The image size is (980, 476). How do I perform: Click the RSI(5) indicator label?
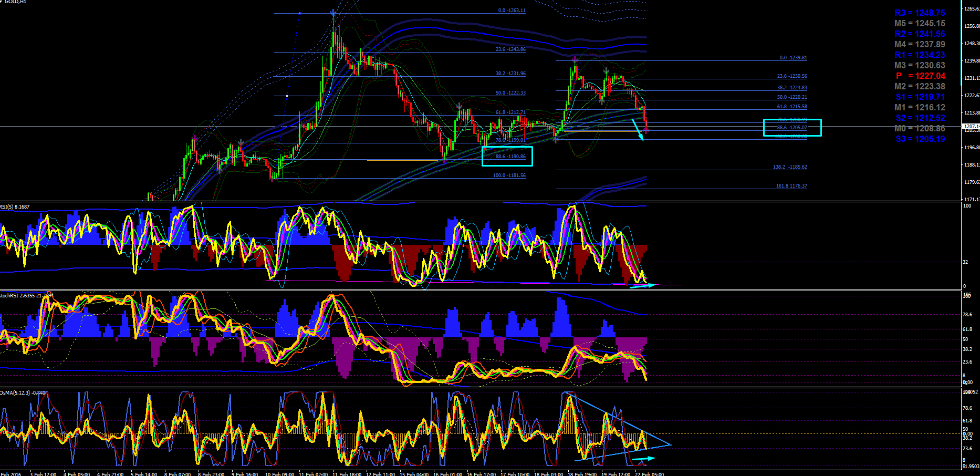tap(15, 207)
